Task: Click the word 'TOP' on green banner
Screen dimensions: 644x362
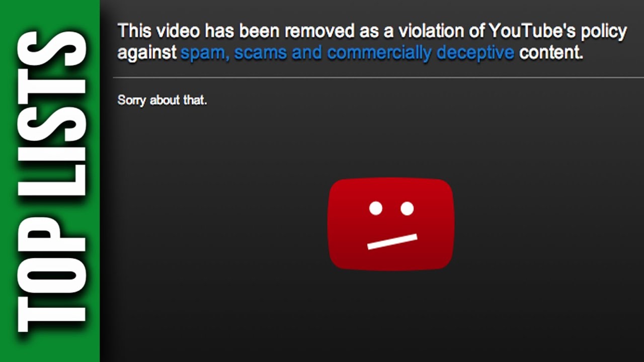Action: click(51, 277)
